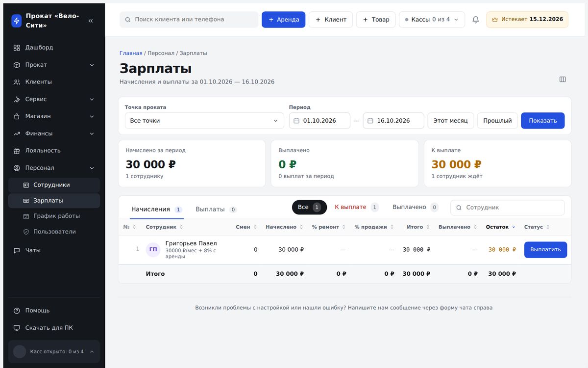Click the Истекает 15.12.2026 subscription badge
The image size is (588, 368).
[527, 20]
